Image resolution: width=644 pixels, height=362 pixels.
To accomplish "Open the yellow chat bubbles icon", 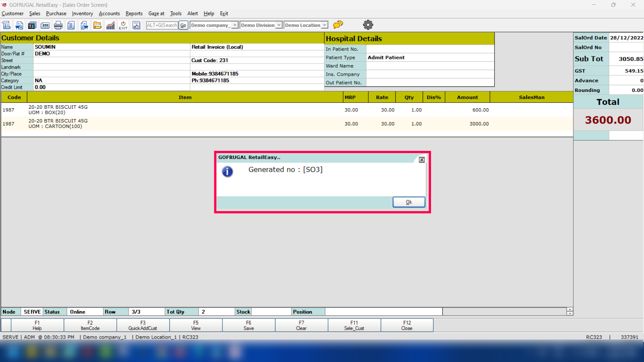I will tap(338, 24).
